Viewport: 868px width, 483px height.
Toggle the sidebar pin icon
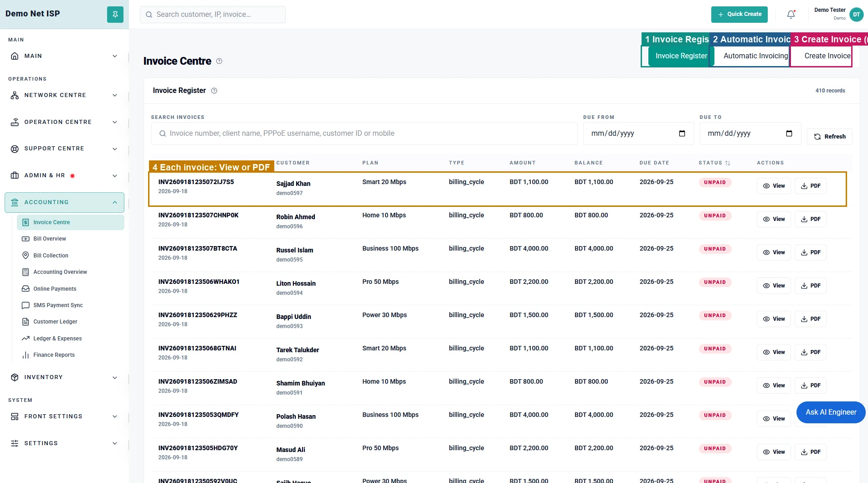[115, 15]
